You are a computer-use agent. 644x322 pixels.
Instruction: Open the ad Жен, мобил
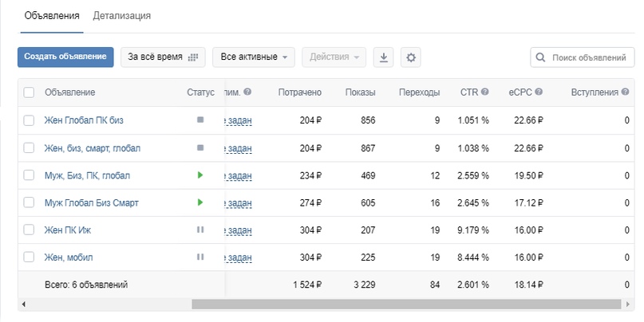coord(69,257)
